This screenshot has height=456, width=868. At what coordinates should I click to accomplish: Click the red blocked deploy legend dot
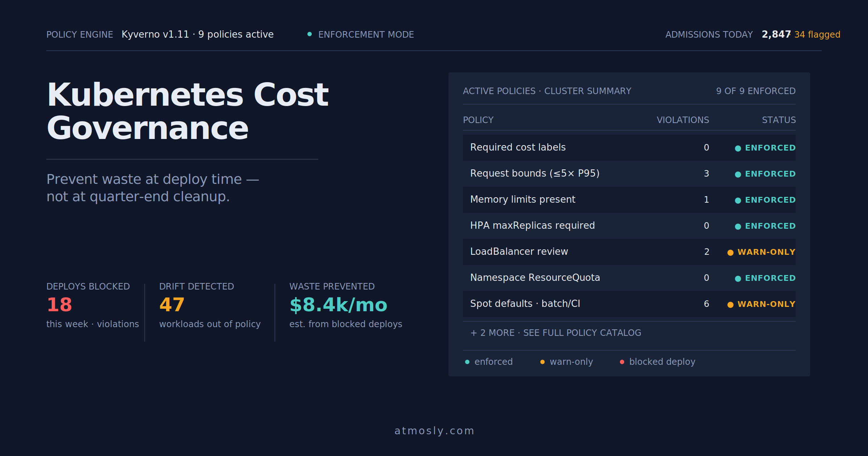coord(622,362)
